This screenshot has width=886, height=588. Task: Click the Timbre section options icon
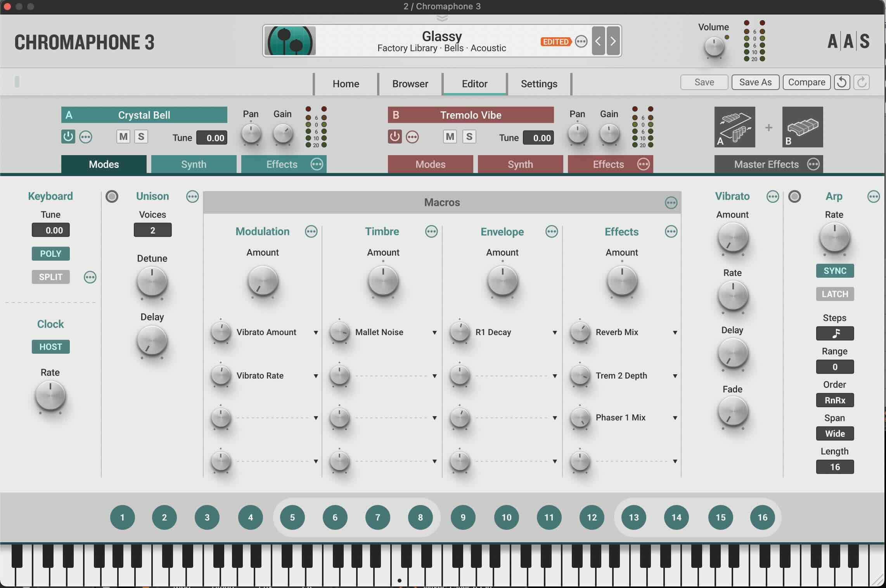(x=431, y=232)
